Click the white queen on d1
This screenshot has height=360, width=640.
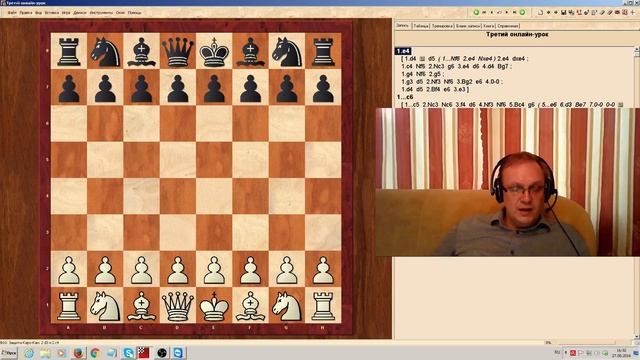click(178, 306)
